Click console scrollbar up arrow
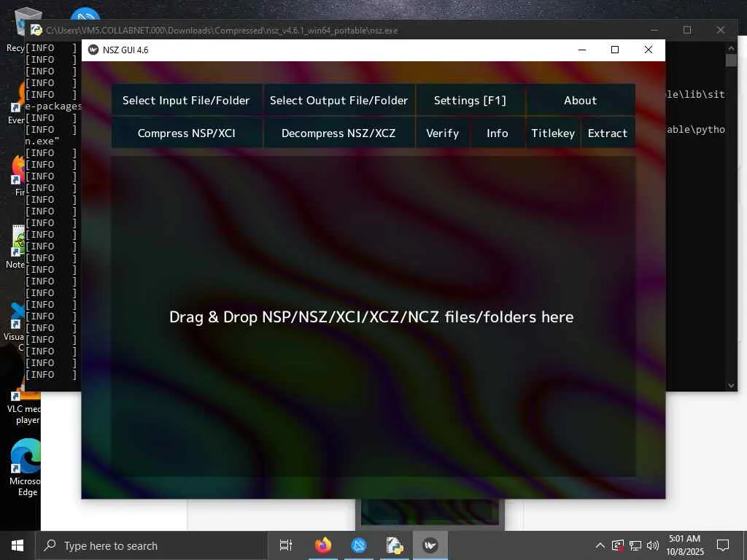The height and width of the screenshot is (560, 747). 731,47
